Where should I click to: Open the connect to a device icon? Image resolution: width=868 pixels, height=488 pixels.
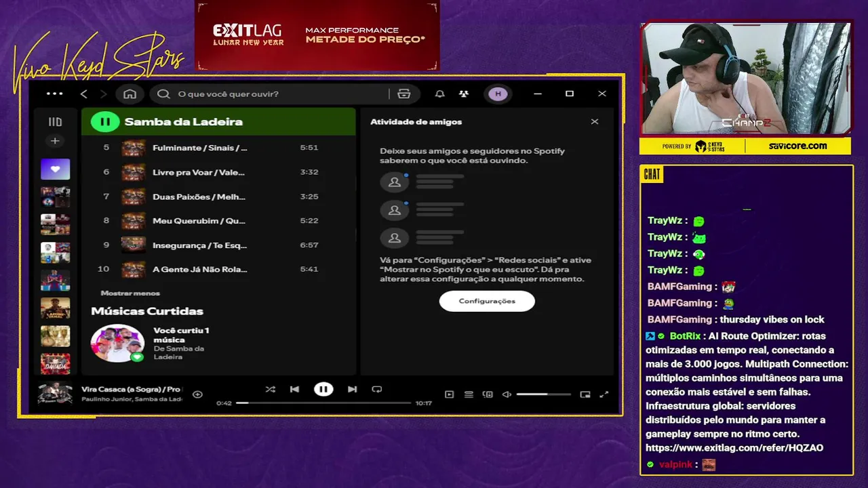click(x=487, y=394)
